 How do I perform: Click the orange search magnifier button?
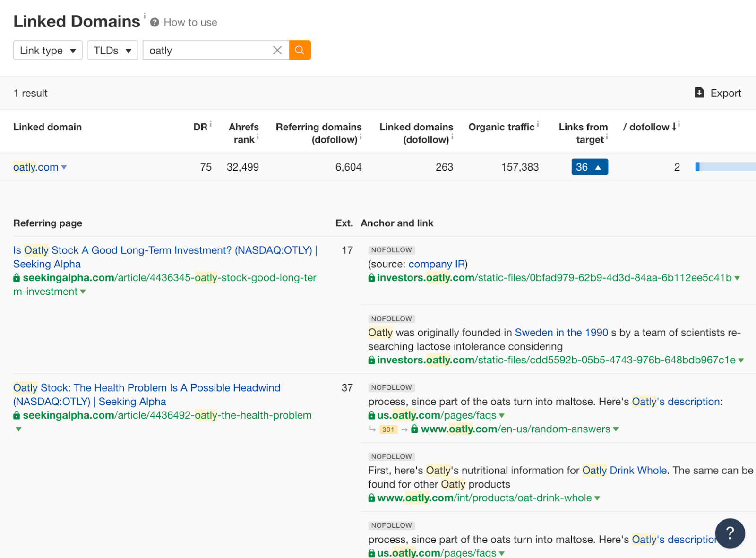click(x=300, y=50)
